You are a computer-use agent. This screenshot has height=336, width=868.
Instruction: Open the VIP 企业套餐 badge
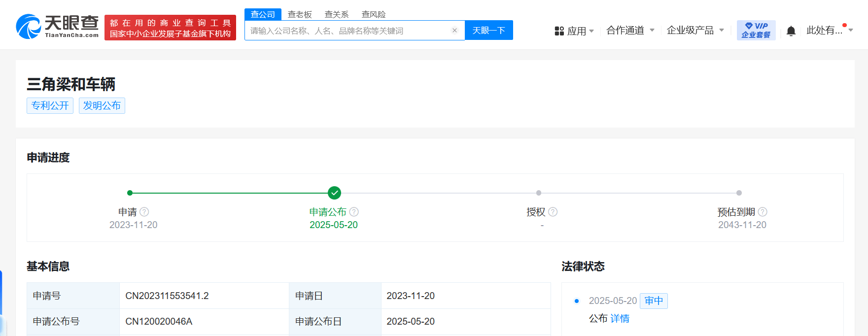point(756,30)
